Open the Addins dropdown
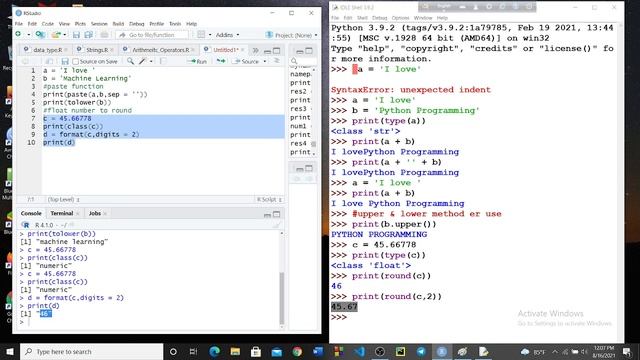 tap(227, 35)
